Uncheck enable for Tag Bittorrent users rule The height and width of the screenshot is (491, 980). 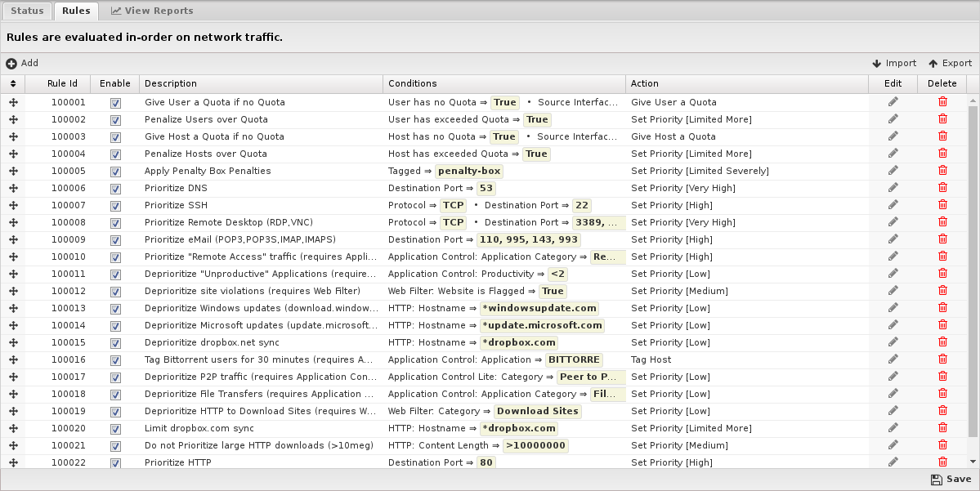(x=115, y=360)
